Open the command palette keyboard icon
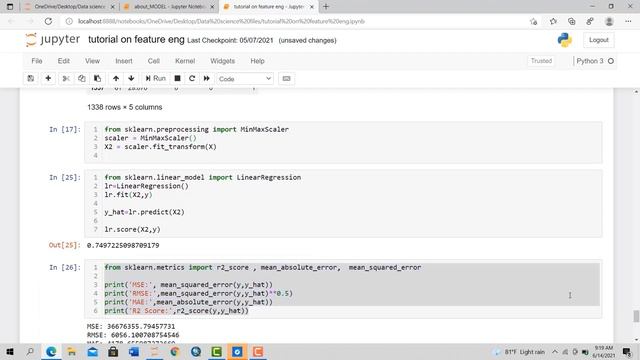The height and width of the screenshot is (360, 640). coord(287,78)
